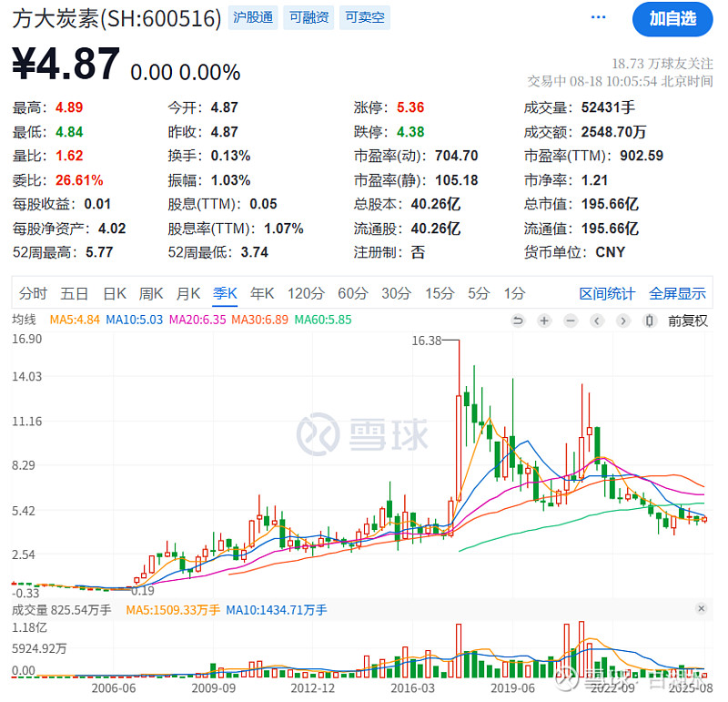Click the 16.38 peak price marker
This screenshot has width=728, height=702.
(x=427, y=341)
